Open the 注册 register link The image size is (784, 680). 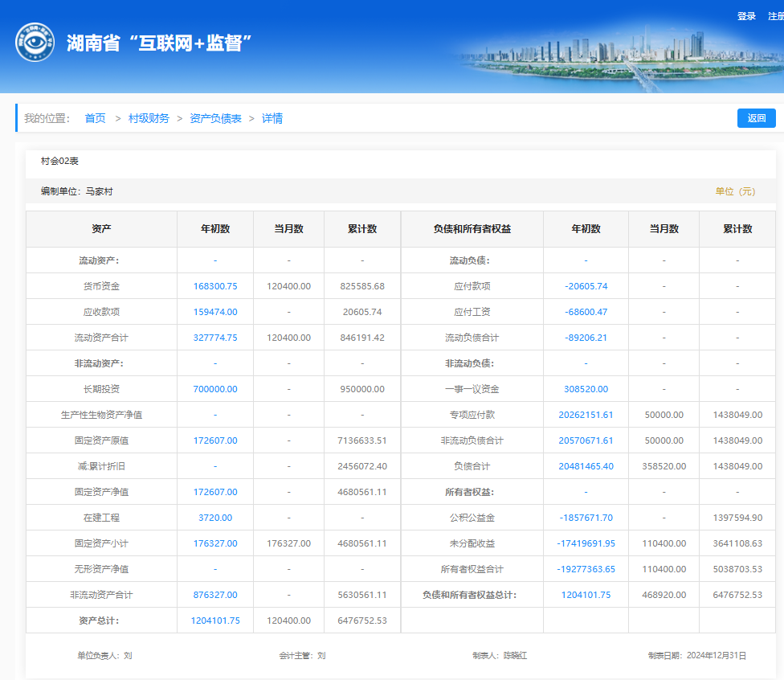click(x=775, y=16)
